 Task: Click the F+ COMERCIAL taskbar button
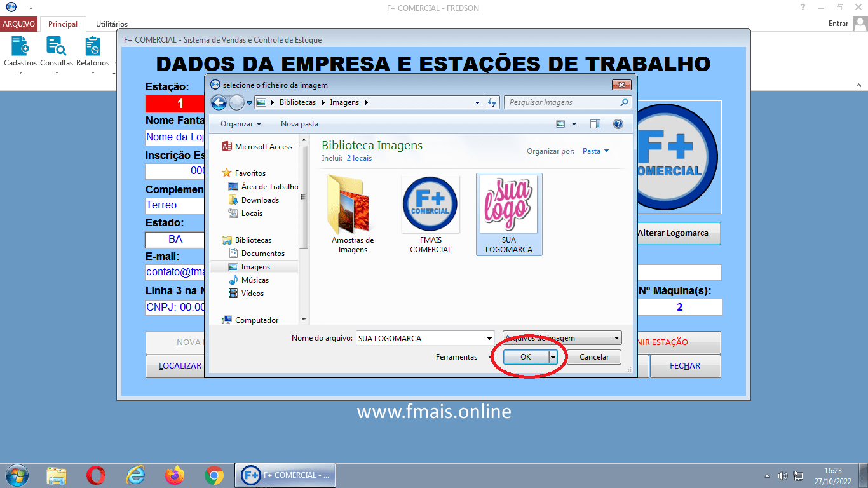coord(285,475)
